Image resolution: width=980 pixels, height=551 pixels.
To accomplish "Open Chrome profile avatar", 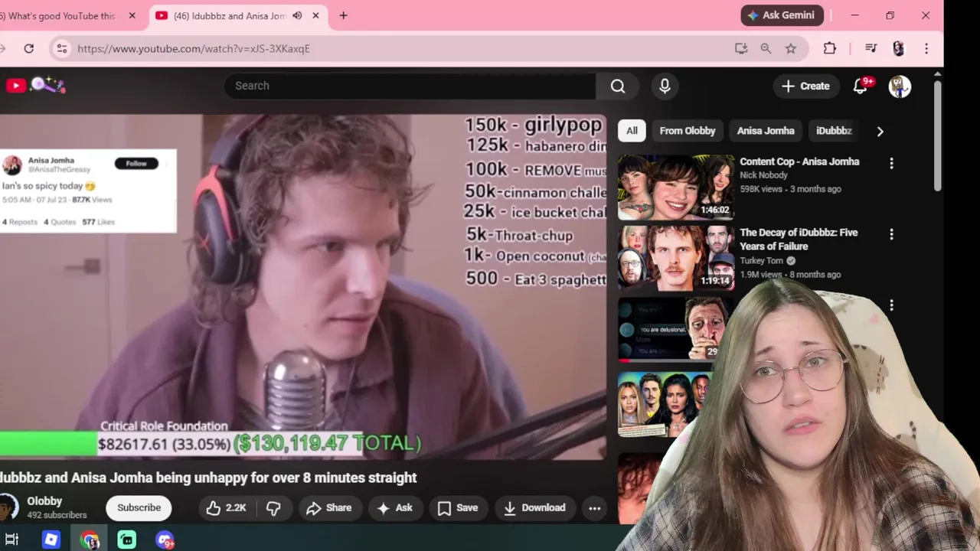I will coord(899,48).
